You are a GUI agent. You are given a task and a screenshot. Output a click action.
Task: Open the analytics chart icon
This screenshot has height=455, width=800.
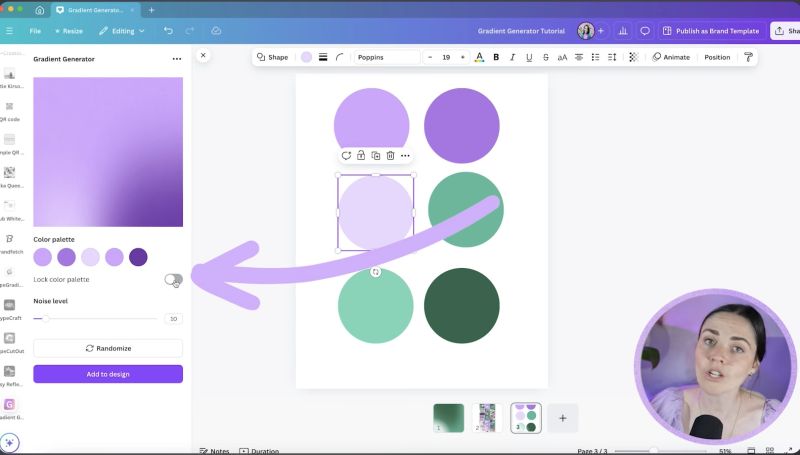pos(622,31)
